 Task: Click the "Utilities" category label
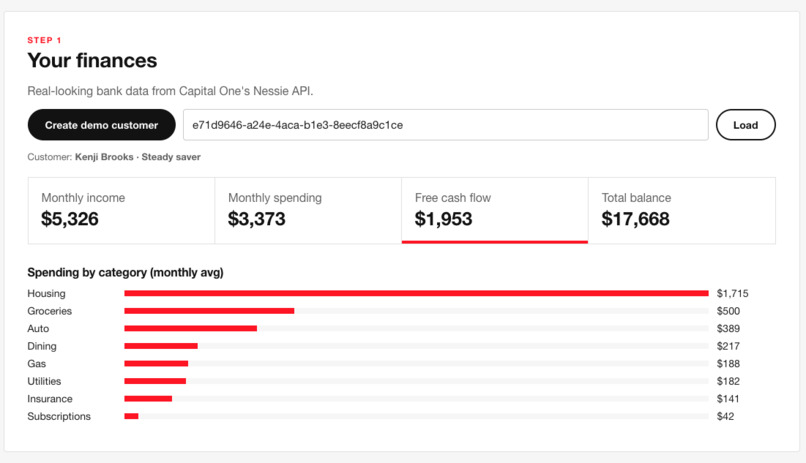pos(44,381)
